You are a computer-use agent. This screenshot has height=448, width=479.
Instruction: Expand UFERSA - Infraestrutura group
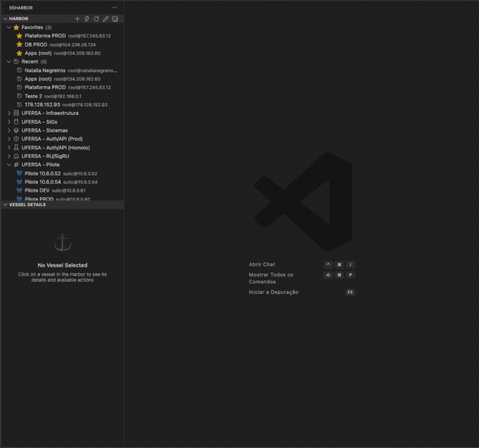[x=9, y=113]
